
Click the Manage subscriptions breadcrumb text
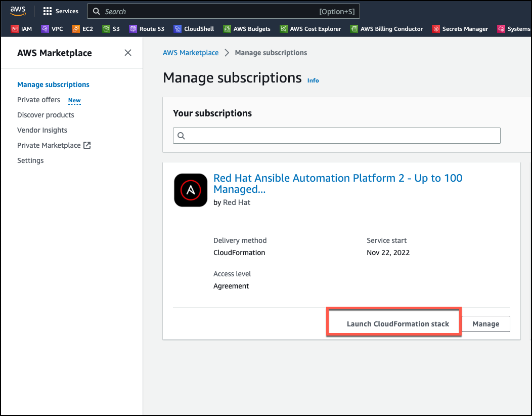click(x=271, y=53)
